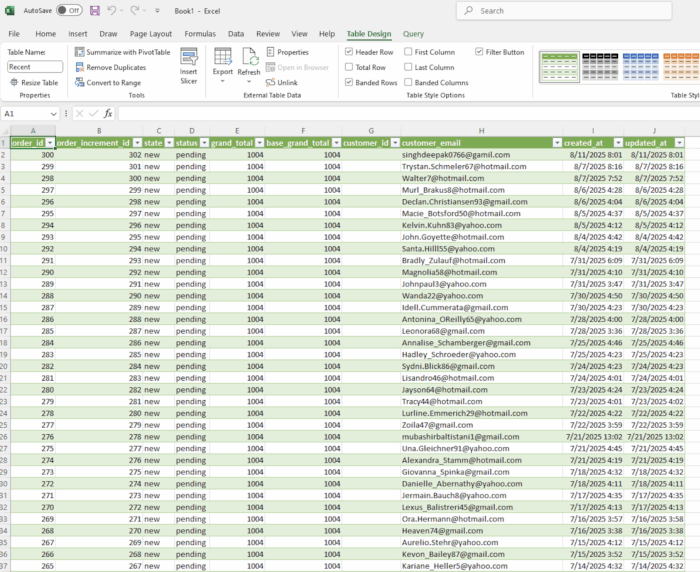Switch to the Query tab
The width and height of the screenshot is (700, 572).
tap(413, 34)
